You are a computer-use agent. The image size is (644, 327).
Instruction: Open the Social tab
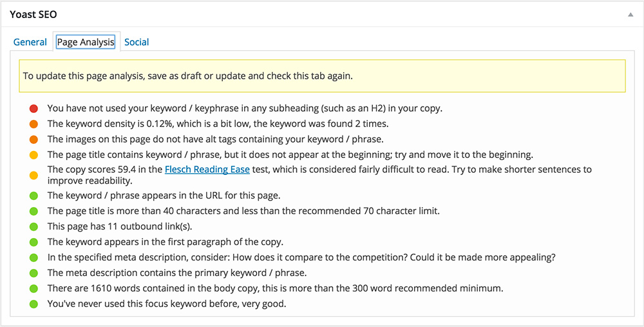(x=137, y=42)
